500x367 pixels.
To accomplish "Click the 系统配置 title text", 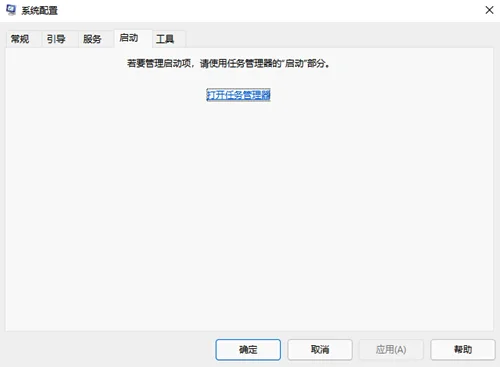I will (x=40, y=10).
